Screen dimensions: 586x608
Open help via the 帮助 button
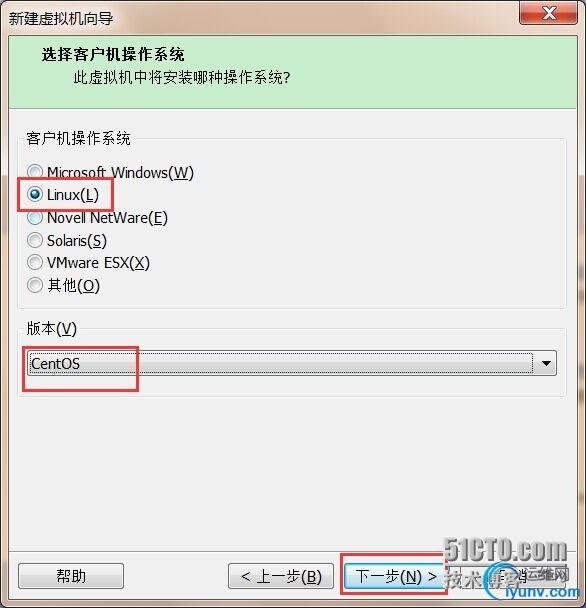tap(71, 576)
